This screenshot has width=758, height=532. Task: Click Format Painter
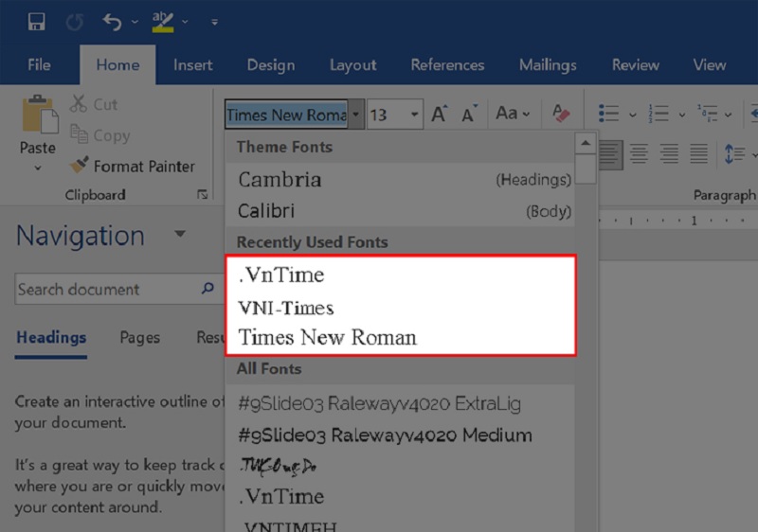tap(132, 166)
